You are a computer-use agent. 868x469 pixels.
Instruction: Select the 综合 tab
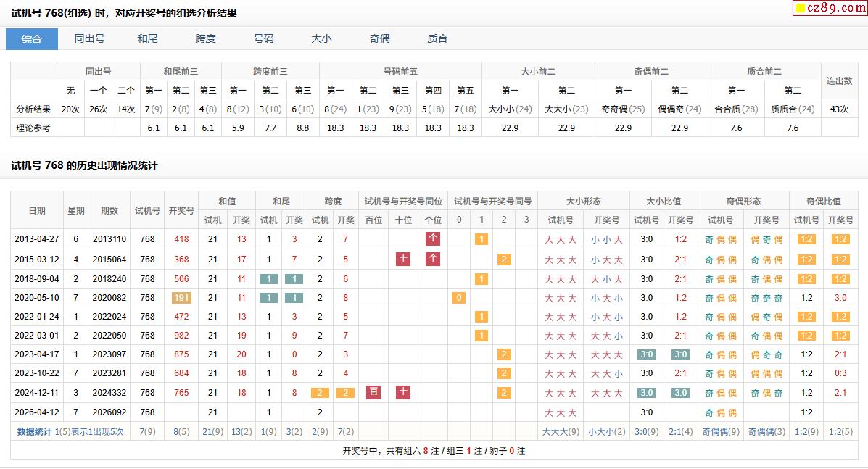coord(32,39)
